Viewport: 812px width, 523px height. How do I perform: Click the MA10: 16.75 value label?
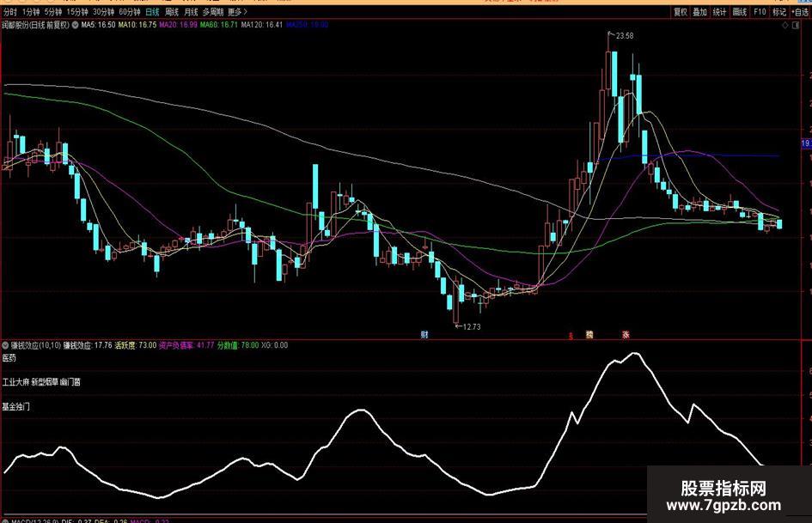pyautogui.click(x=137, y=24)
